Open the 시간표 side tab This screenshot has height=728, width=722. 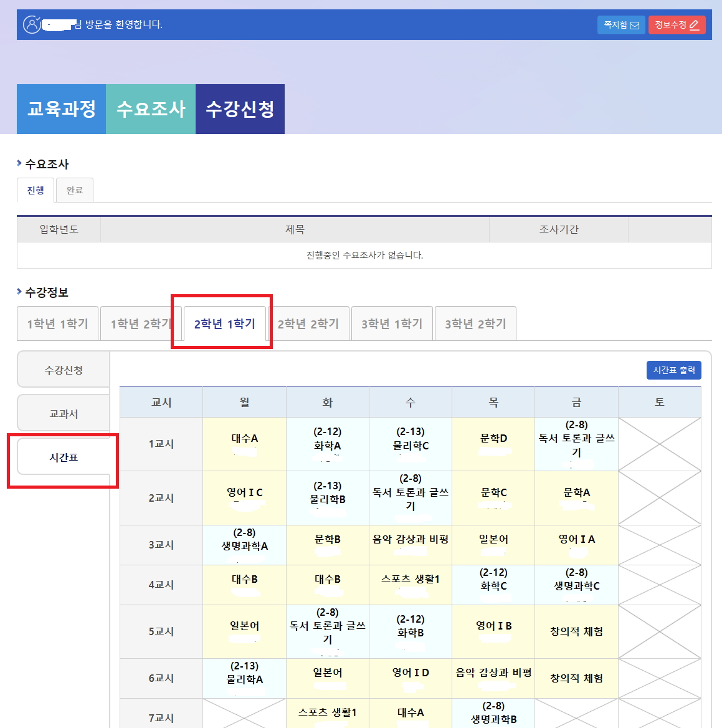pyautogui.click(x=64, y=457)
